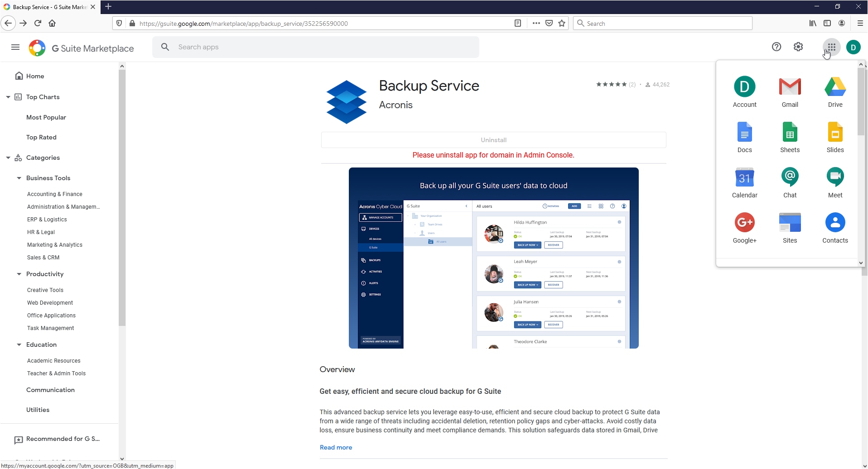The width and height of the screenshot is (868, 469).
Task: Open Marketplace settings gear
Action: click(798, 47)
